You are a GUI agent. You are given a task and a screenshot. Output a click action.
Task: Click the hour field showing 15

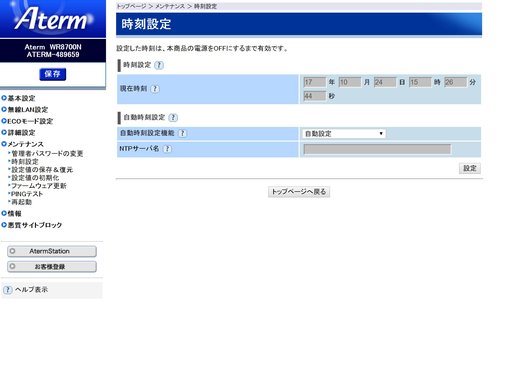[420, 82]
